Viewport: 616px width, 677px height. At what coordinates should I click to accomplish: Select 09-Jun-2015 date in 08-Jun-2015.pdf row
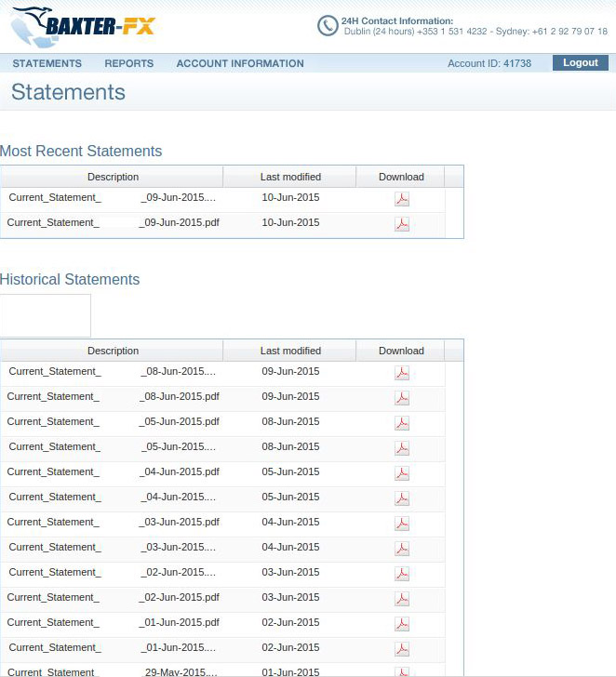(x=290, y=397)
